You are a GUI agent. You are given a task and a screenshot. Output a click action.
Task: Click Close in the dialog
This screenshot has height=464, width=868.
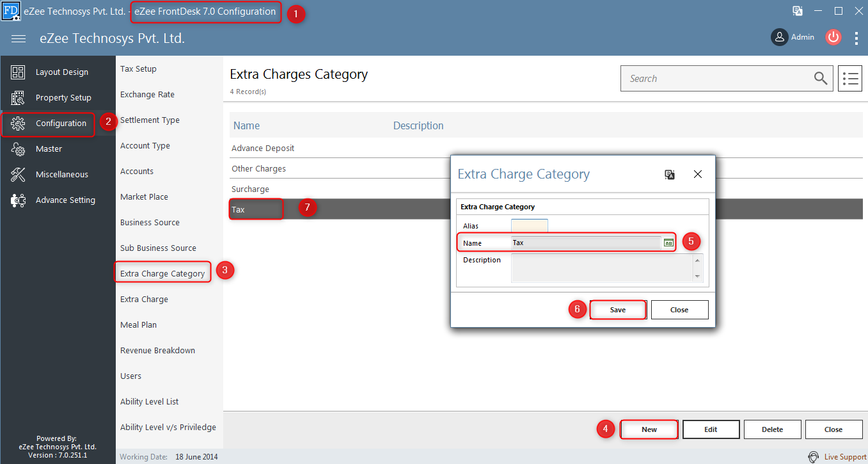coord(679,310)
